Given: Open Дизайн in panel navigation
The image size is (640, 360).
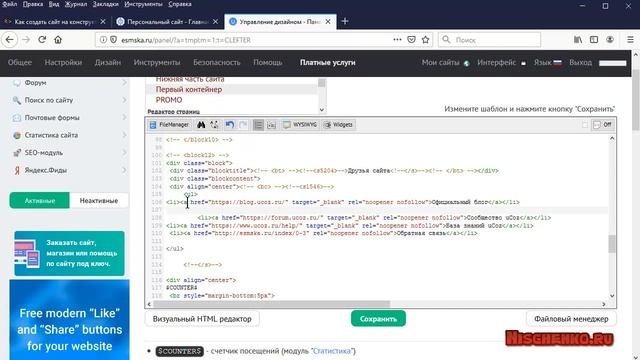Looking at the screenshot, I should [x=108, y=62].
